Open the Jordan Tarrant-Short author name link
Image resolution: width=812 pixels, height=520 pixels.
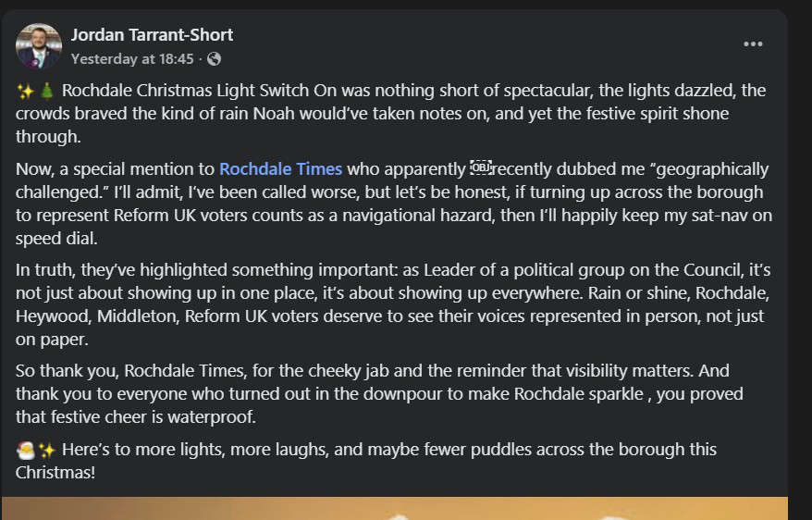point(152,35)
